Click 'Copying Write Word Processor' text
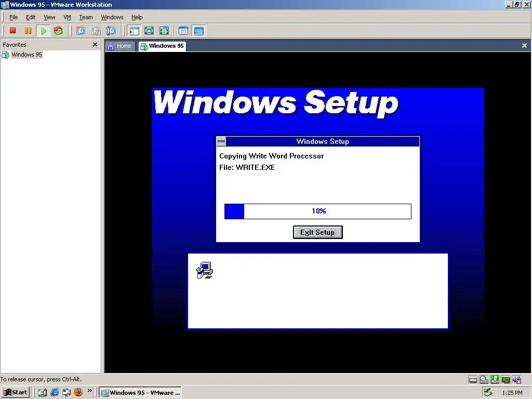Screen dimensions: 532x399 click(x=271, y=156)
